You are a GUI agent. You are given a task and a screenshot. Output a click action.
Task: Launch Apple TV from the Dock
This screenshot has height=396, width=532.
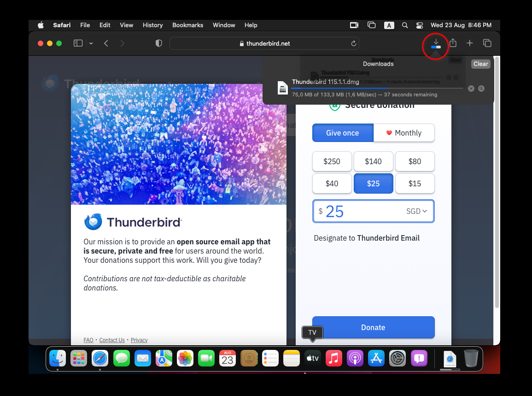click(x=313, y=358)
